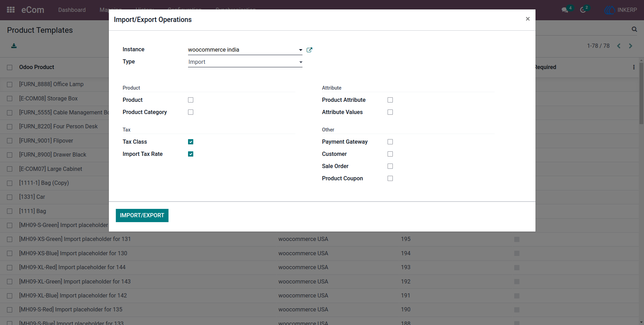This screenshot has width=644, height=325.
Task: Uncheck the Import Tax Rate checkbox
Action: 190,154
